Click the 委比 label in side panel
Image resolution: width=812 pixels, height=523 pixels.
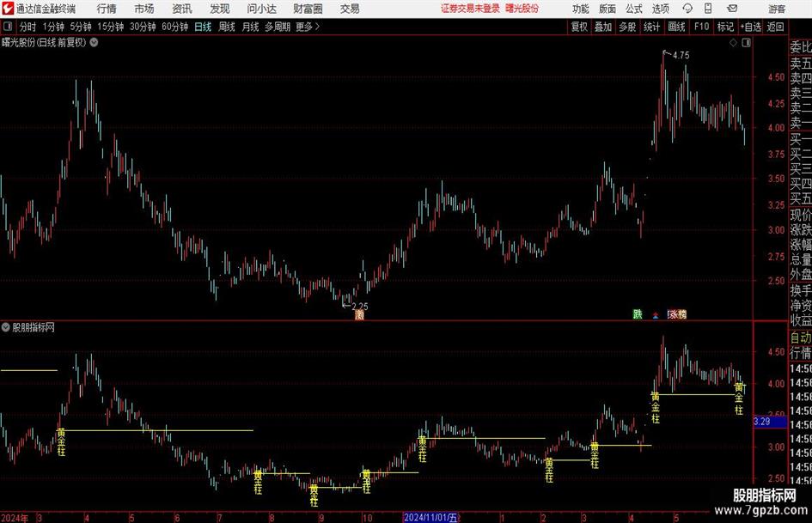(801, 47)
